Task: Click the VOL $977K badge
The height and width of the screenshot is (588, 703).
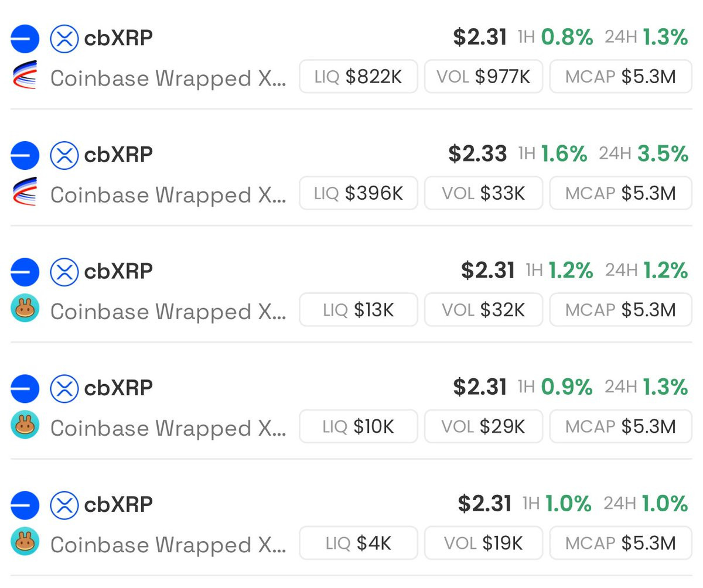Action: click(x=483, y=76)
